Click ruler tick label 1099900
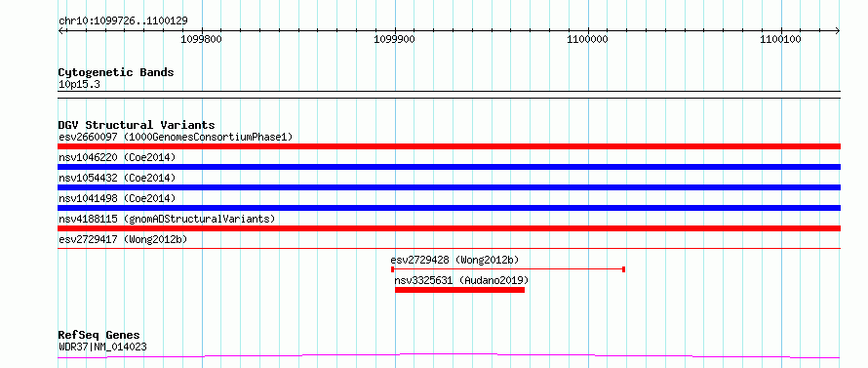This screenshot has width=868, height=368. click(395, 39)
